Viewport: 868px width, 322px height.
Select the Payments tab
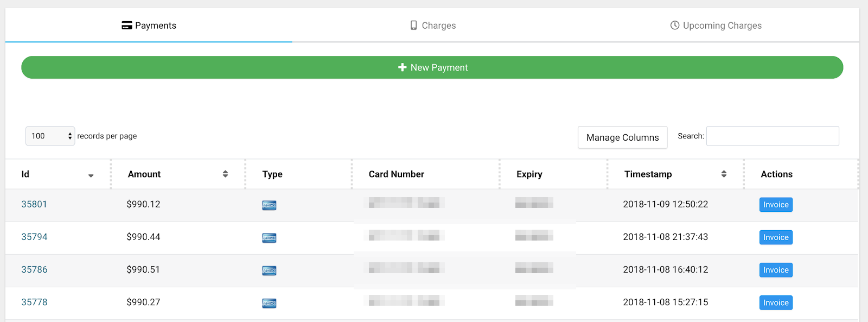(x=149, y=26)
